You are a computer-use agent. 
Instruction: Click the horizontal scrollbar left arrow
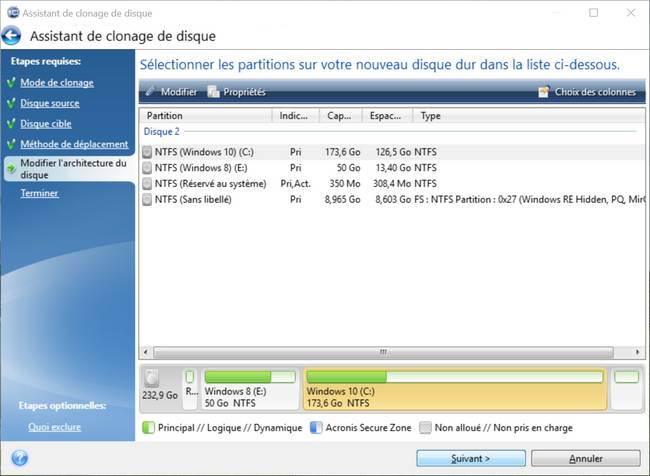[146, 352]
